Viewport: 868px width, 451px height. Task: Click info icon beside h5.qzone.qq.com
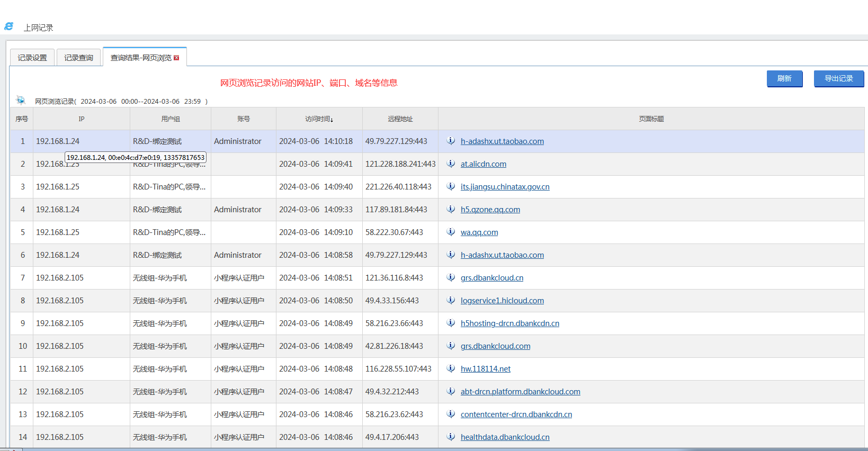click(451, 209)
